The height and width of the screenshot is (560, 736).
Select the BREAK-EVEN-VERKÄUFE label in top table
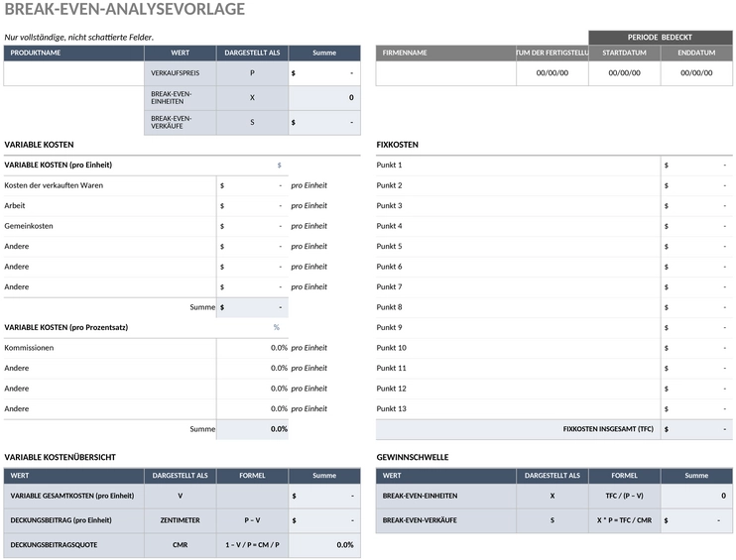tap(181, 123)
